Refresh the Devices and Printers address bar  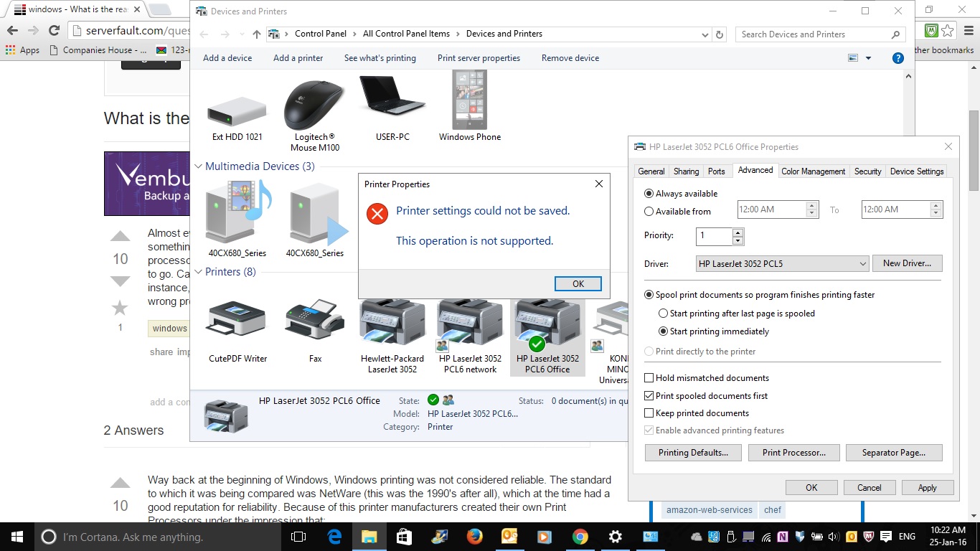pyautogui.click(x=720, y=34)
